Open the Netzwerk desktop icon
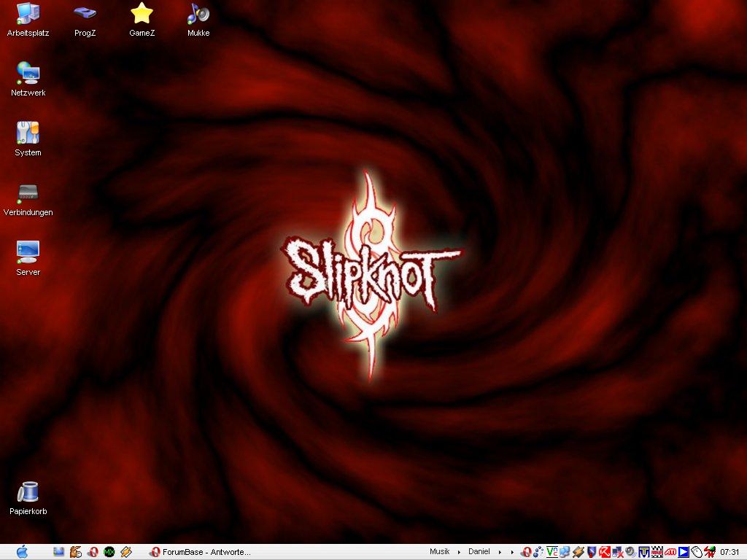Viewport: 747px width, 560px height. (28, 79)
